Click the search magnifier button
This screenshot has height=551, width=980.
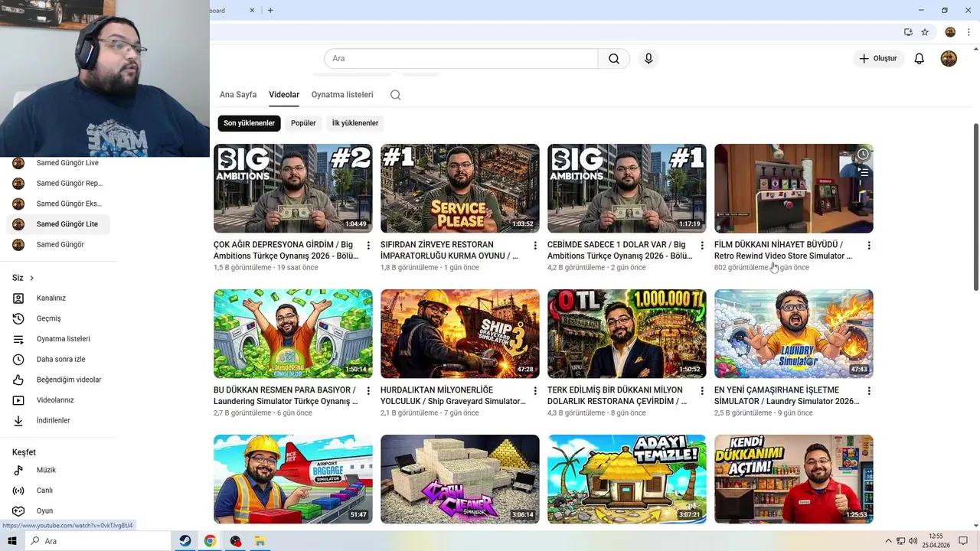pos(614,59)
